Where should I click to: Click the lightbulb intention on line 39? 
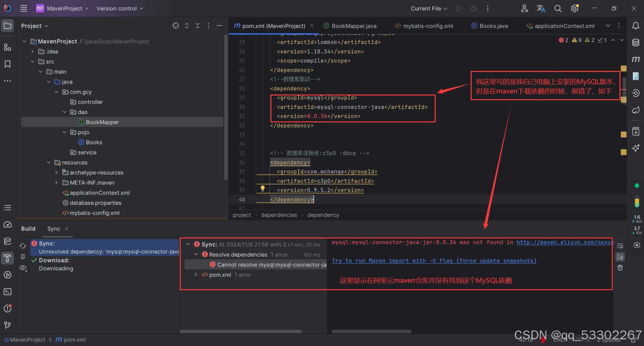(x=263, y=189)
